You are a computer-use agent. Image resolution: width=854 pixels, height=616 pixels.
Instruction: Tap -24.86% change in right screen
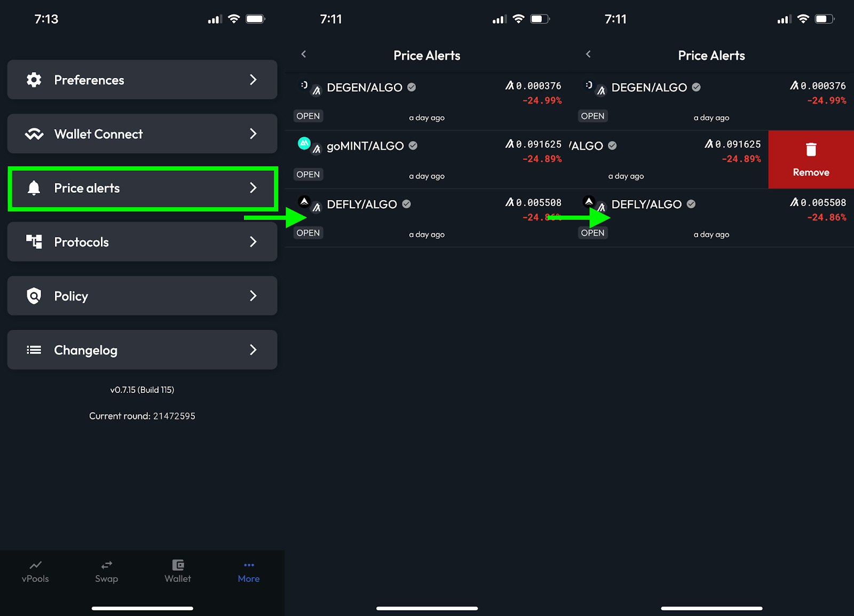(826, 217)
